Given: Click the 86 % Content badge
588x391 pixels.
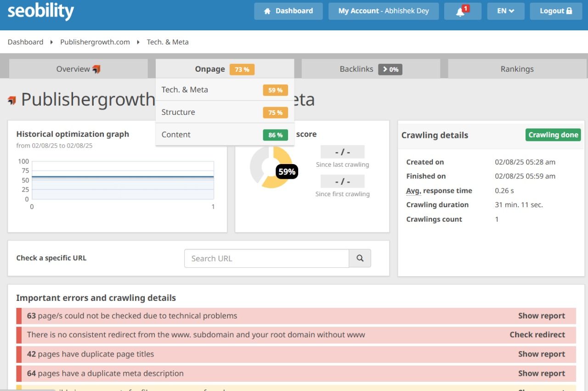Looking at the screenshot, I should [x=275, y=135].
